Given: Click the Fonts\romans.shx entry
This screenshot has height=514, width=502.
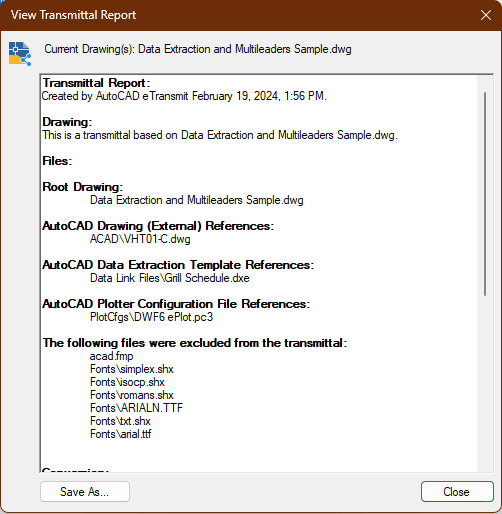Looking at the screenshot, I should (x=132, y=395).
